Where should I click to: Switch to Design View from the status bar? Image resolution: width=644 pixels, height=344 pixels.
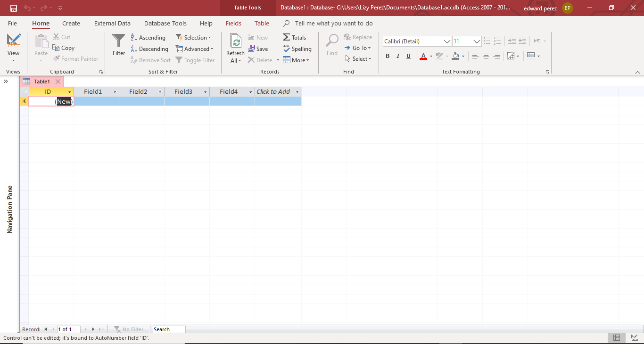[x=634, y=338]
